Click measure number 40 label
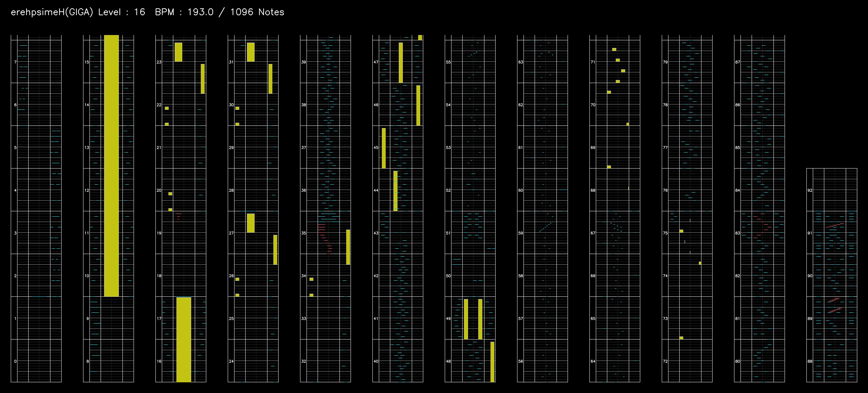Image resolution: width=868 pixels, height=393 pixels. click(x=376, y=361)
